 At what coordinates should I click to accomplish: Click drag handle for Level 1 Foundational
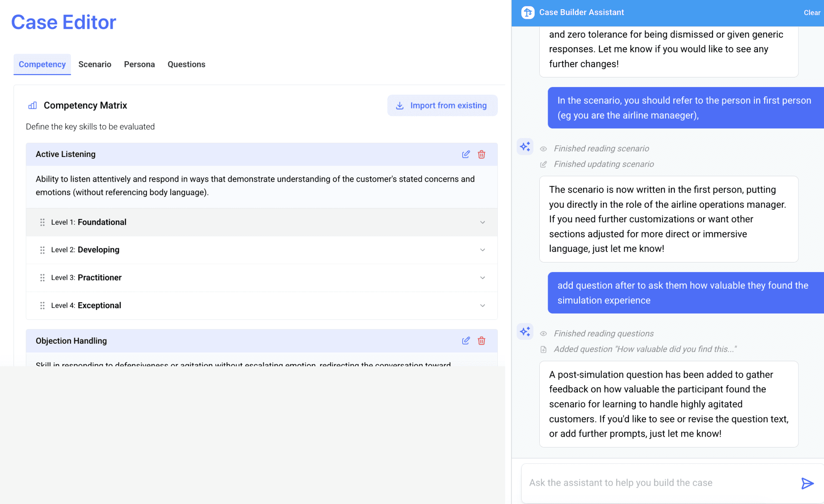pyautogui.click(x=42, y=222)
